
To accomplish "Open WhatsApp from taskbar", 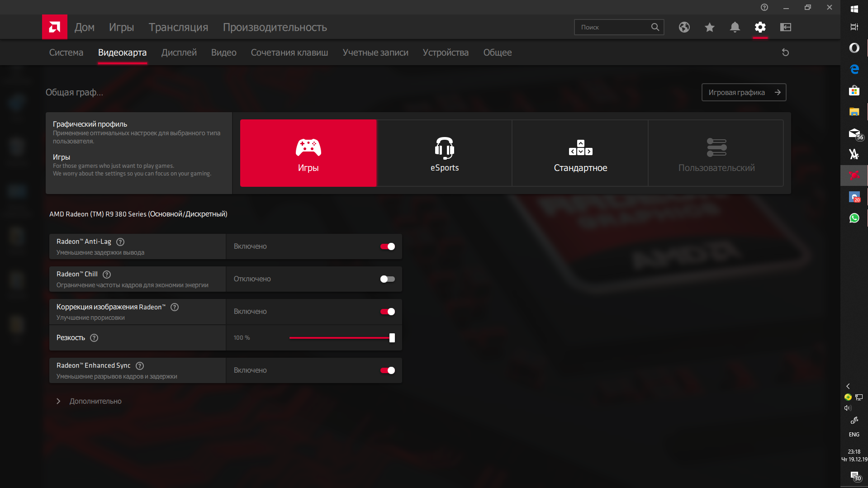I will tap(854, 218).
